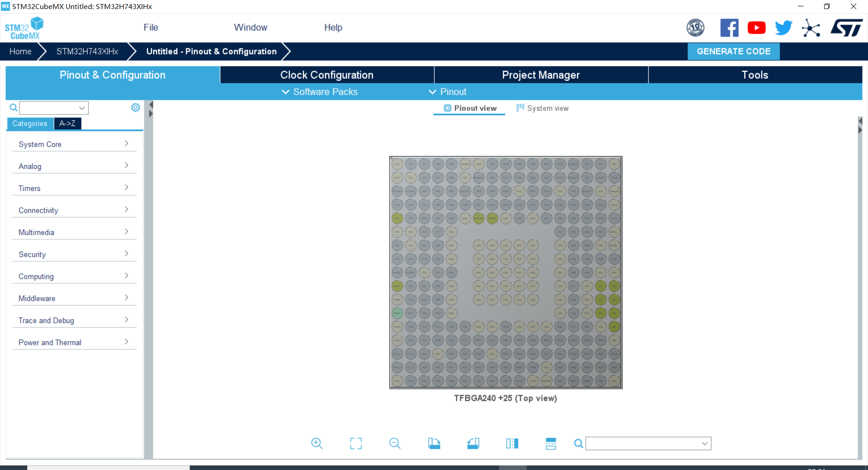Viewport: 868px width, 470px height.
Task: Rotate chip counter-clockwise using toolbar icon
Action: click(x=473, y=443)
